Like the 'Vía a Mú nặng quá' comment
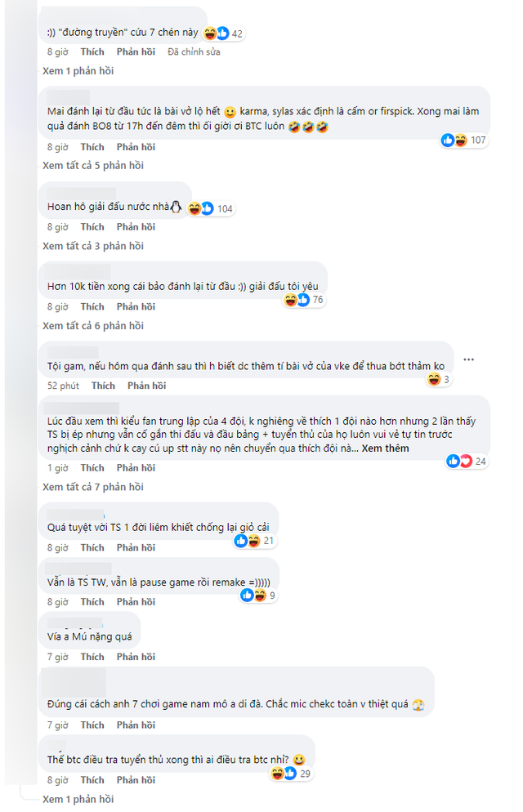 click(92, 657)
